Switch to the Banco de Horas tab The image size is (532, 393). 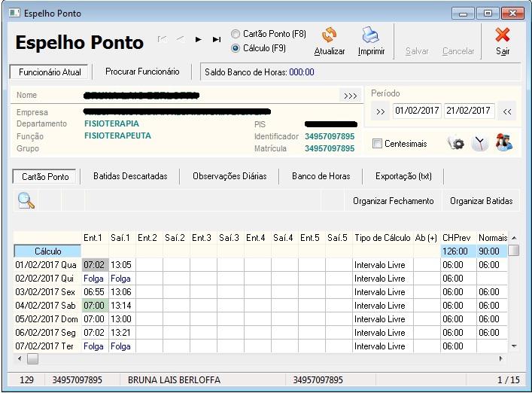(321, 176)
